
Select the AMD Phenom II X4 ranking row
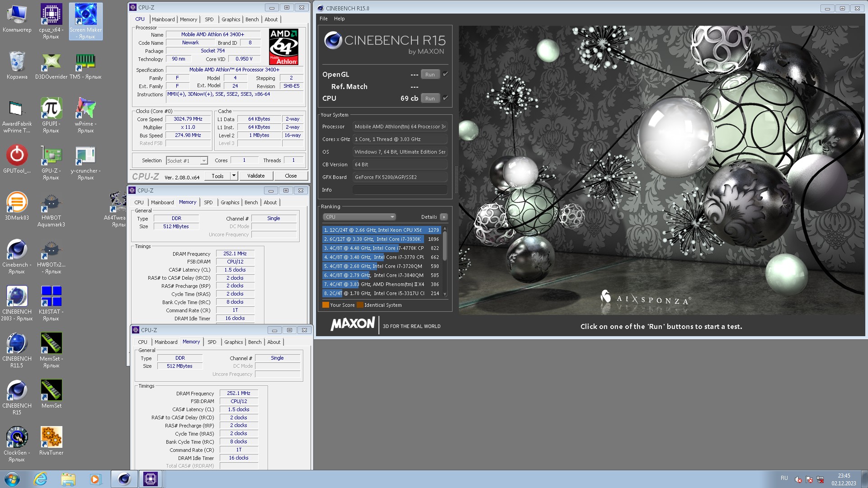381,284
